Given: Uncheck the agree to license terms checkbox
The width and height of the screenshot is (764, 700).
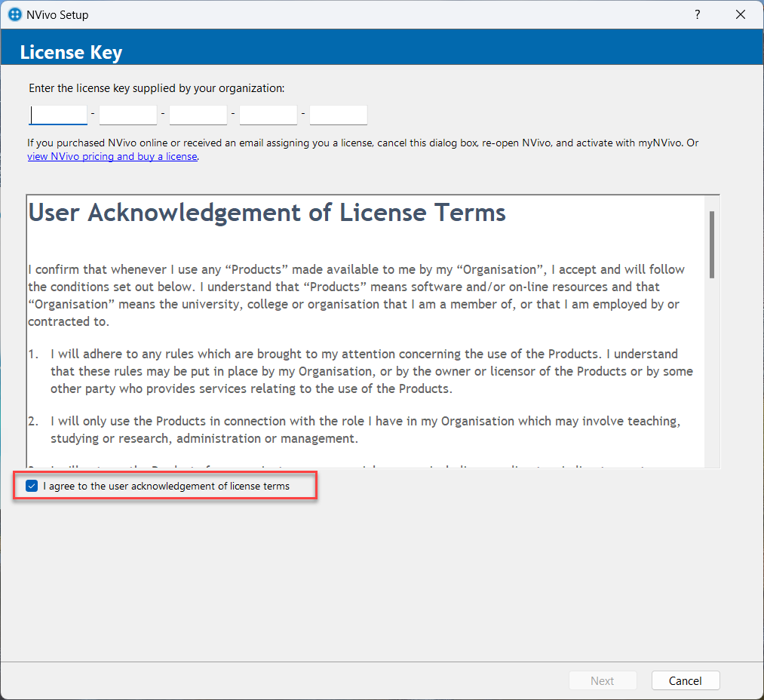Looking at the screenshot, I should click(x=32, y=487).
